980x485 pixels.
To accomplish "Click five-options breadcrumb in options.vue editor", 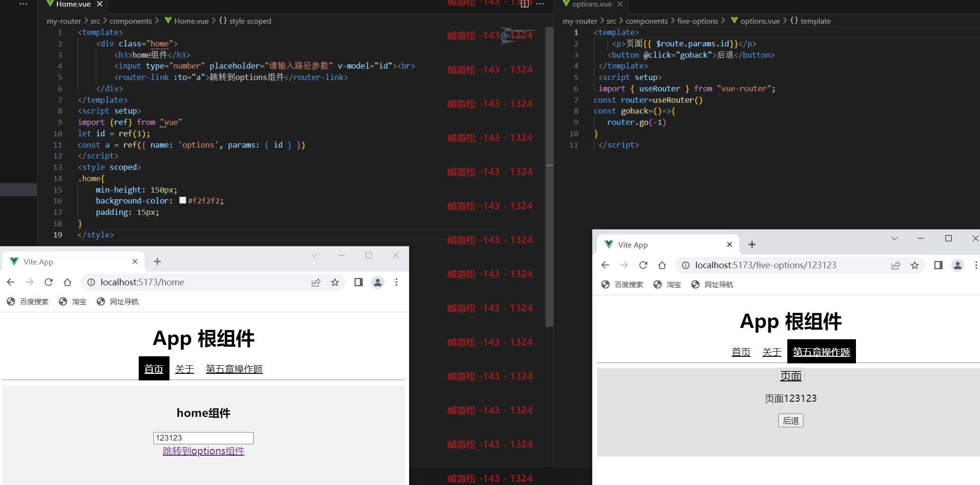I will 697,21.
